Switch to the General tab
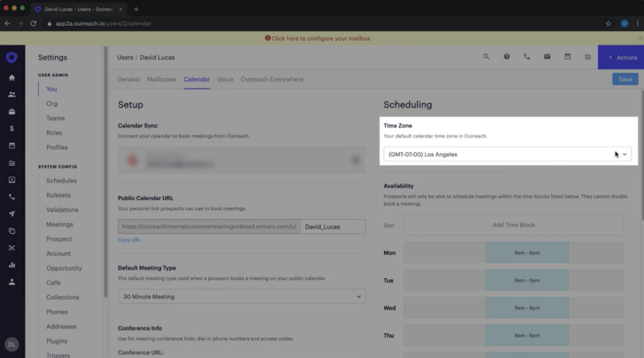 (128, 79)
